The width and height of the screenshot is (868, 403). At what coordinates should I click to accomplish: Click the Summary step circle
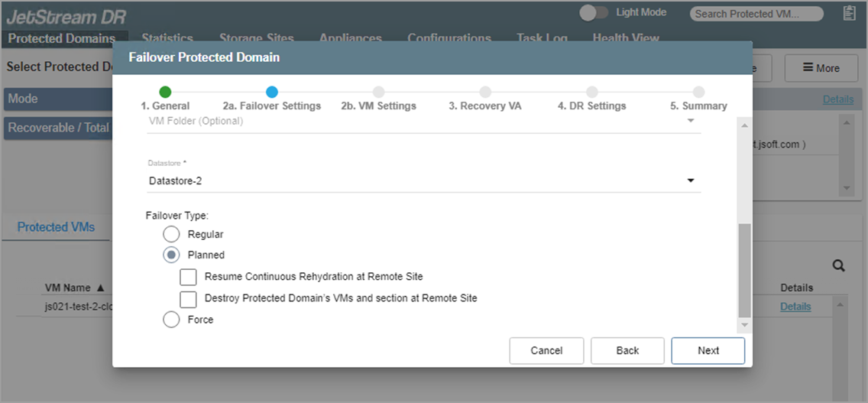pyautogui.click(x=698, y=93)
